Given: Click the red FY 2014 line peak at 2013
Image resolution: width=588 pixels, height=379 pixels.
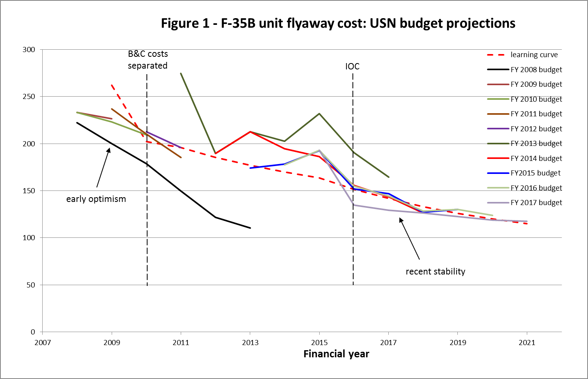Looking at the screenshot, I should (x=250, y=132).
